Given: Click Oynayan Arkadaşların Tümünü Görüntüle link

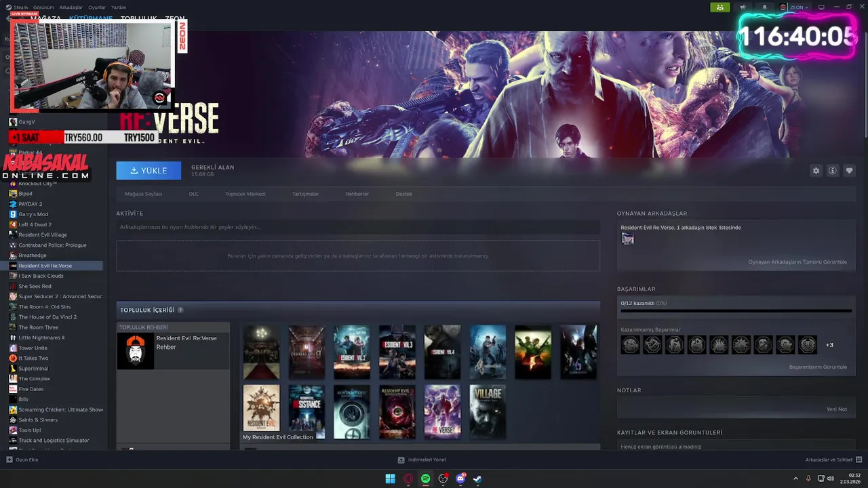Looking at the screenshot, I should point(797,262).
